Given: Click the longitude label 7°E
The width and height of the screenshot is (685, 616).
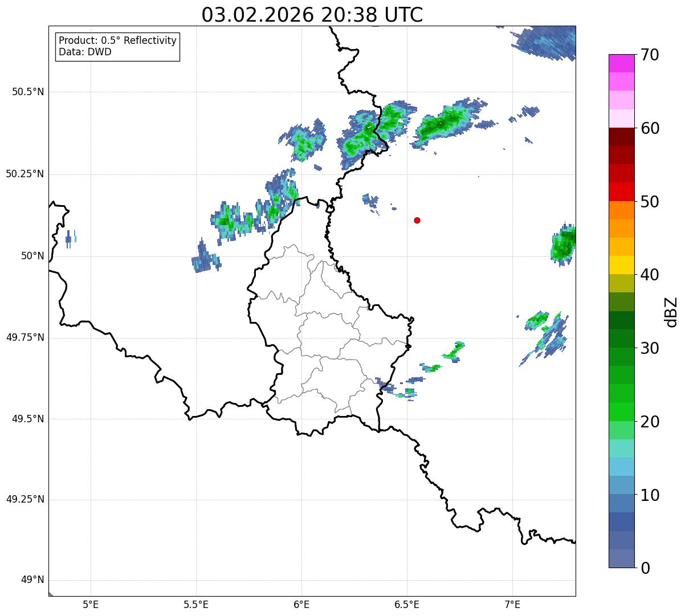Looking at the screenshot, I should (512, 604).
